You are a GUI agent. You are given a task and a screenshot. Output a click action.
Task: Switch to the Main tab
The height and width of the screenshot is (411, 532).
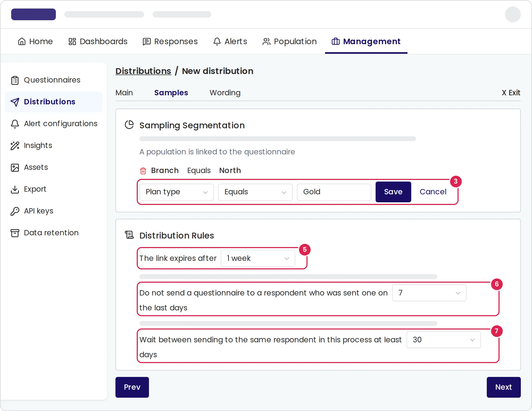[124, 93]
